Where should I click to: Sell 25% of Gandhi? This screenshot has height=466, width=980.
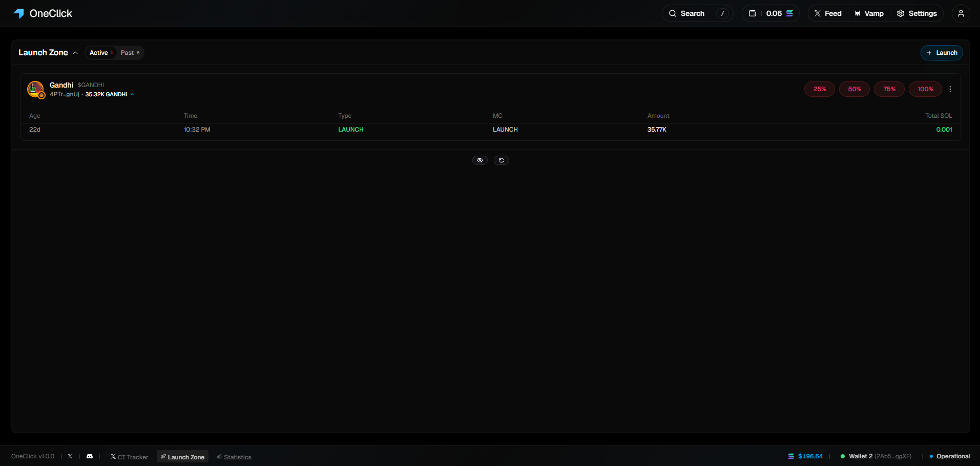820,89
